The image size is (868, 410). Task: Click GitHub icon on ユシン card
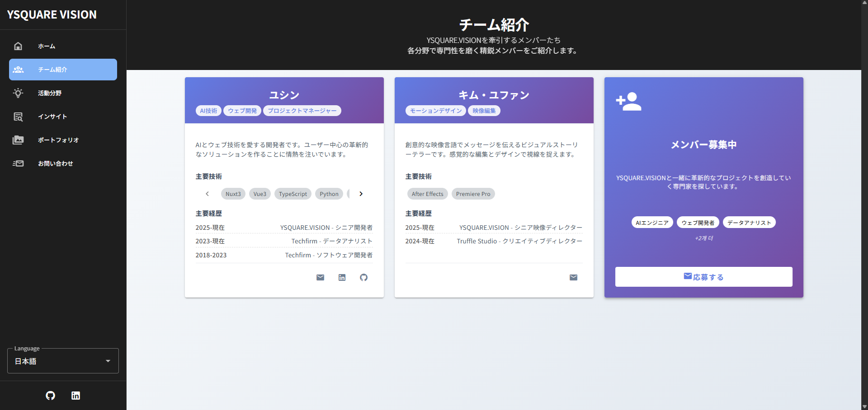click(x=363, y=277)
